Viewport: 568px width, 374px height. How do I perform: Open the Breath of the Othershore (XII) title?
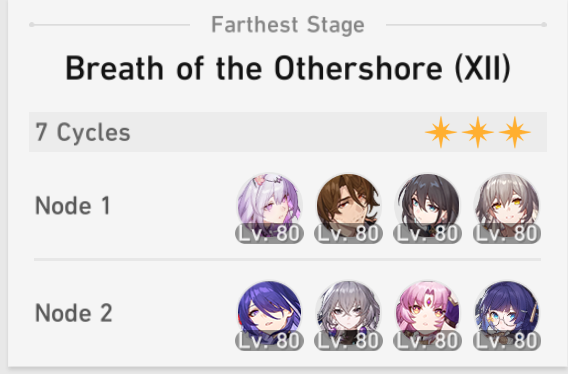[288, 68]
